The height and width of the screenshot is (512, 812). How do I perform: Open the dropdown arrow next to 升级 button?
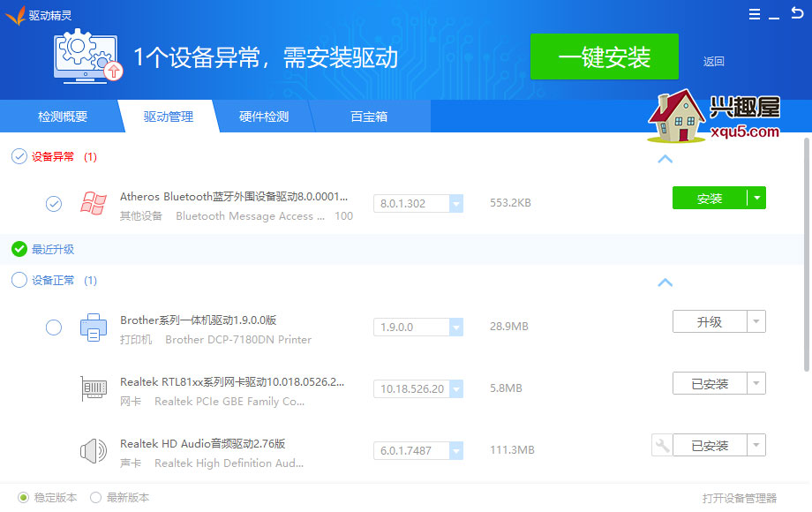pos(756,321)
